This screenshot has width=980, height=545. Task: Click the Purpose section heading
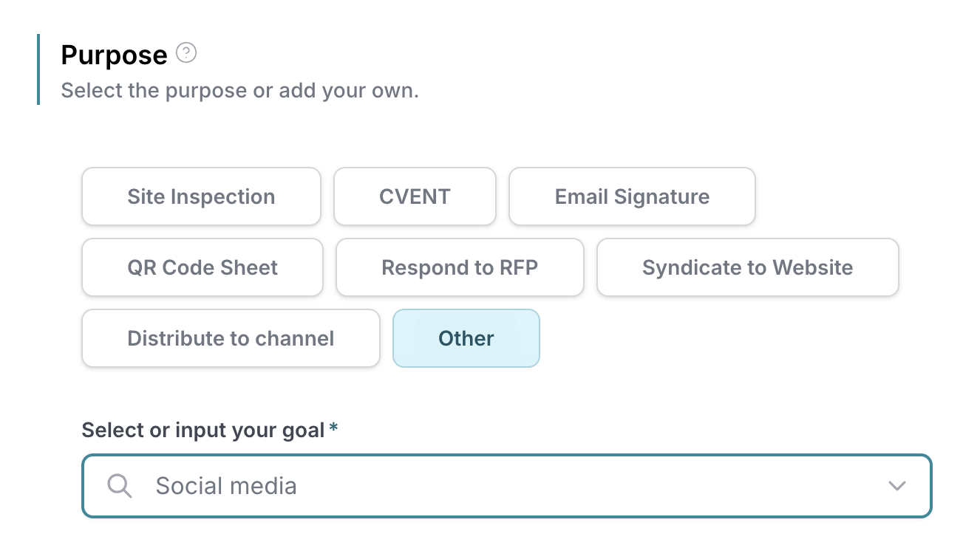(114, 55)
